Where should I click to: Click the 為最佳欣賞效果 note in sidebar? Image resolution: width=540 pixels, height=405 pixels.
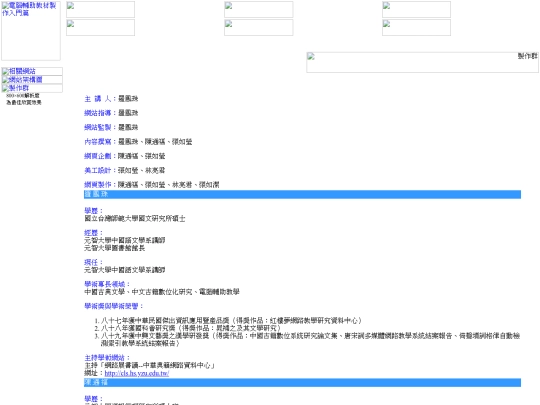click(24, 102)
